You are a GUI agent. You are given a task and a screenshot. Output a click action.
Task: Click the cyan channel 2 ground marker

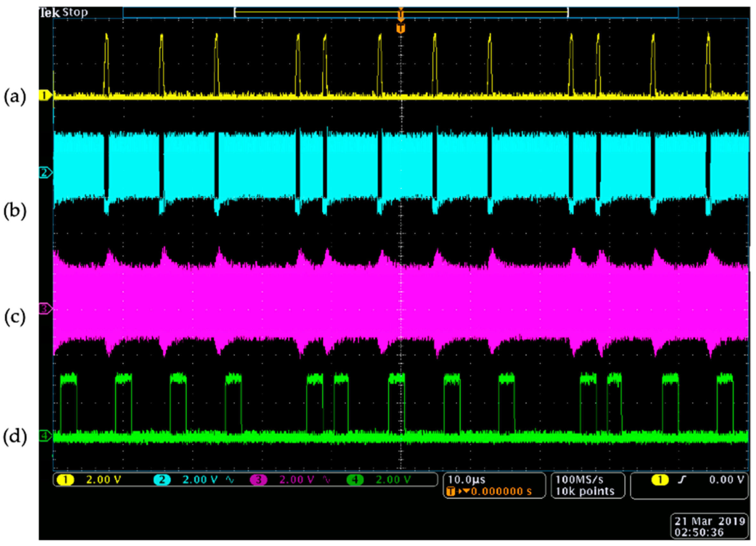(x=45, y=172)
